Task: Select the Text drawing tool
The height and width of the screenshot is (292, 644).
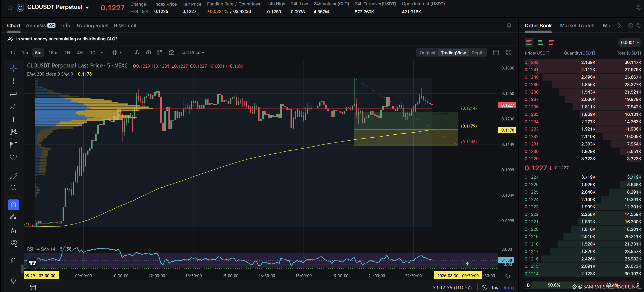Action: pyautogui.click(x=14, y=119)
